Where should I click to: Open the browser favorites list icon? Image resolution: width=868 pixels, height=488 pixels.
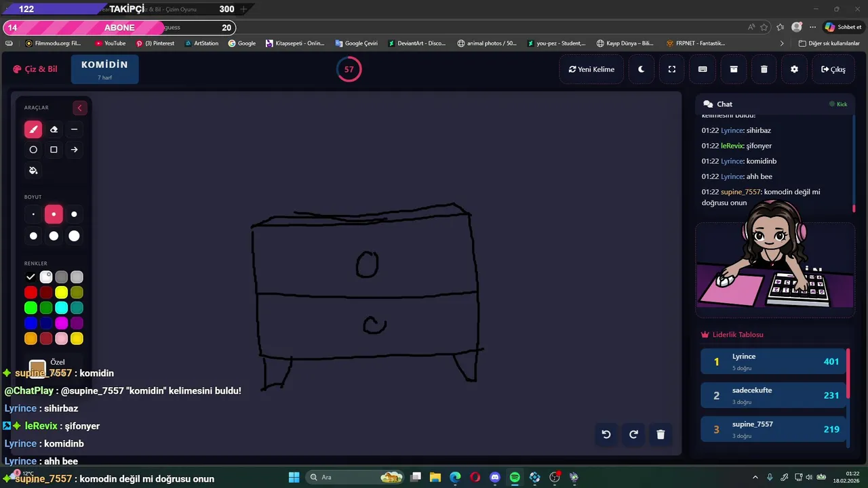click(781, 27)
